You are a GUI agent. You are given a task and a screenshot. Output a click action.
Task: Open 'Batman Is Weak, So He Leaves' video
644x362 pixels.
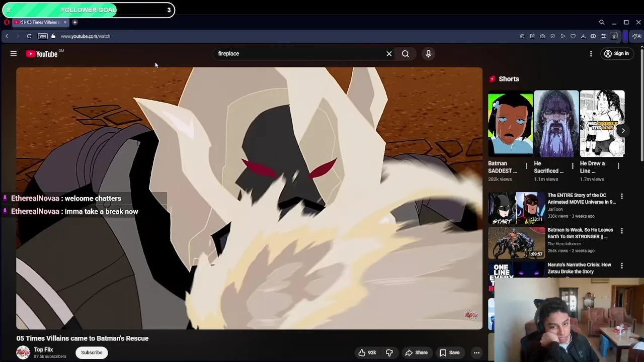point(580,233)
